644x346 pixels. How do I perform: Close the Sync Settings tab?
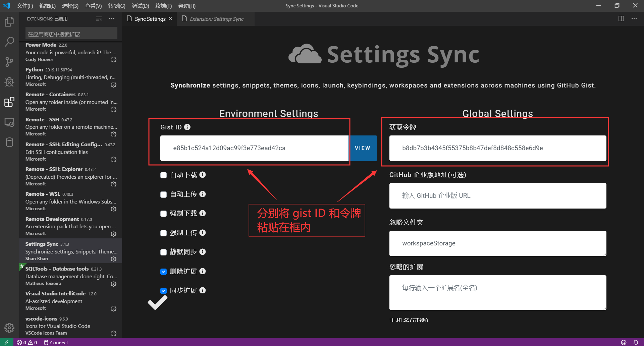pos(170,19)
